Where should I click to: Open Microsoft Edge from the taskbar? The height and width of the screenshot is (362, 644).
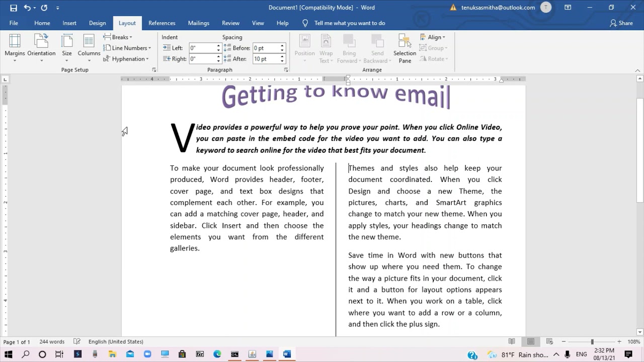tap(217, 354)
